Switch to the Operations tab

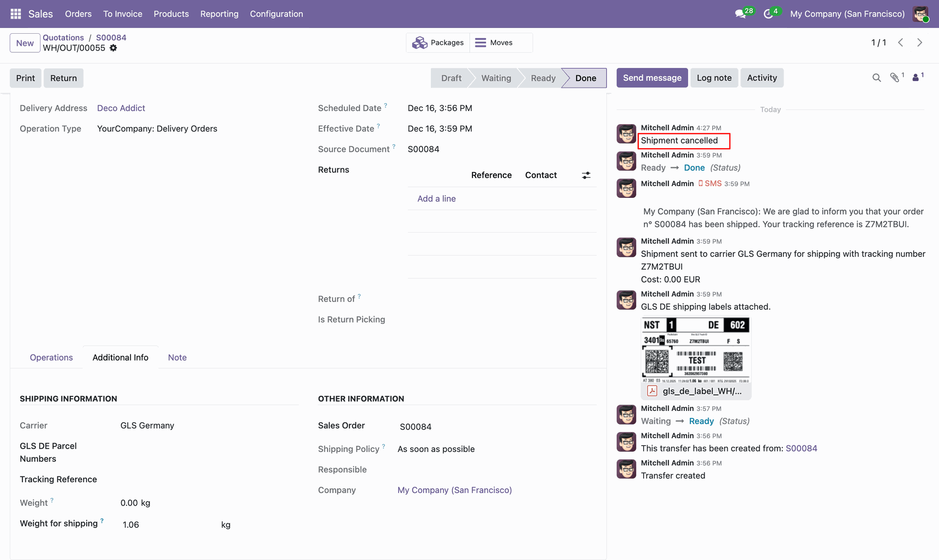point(51,357)
